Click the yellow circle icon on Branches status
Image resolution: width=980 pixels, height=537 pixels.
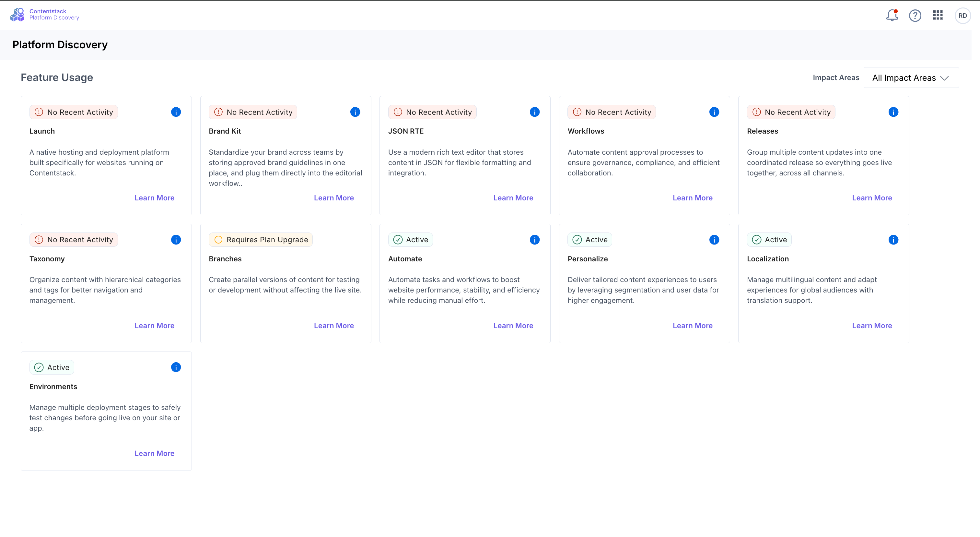point(218,240)
